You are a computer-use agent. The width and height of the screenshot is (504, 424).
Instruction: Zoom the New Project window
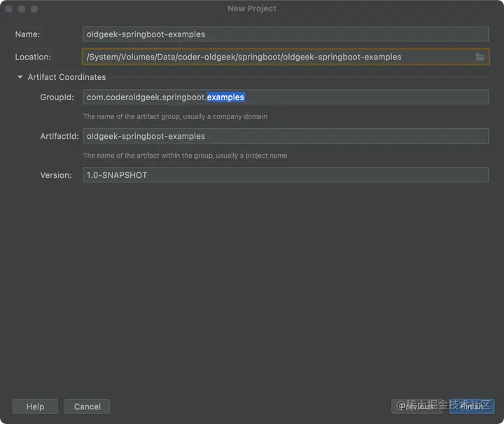pos(34,8)
